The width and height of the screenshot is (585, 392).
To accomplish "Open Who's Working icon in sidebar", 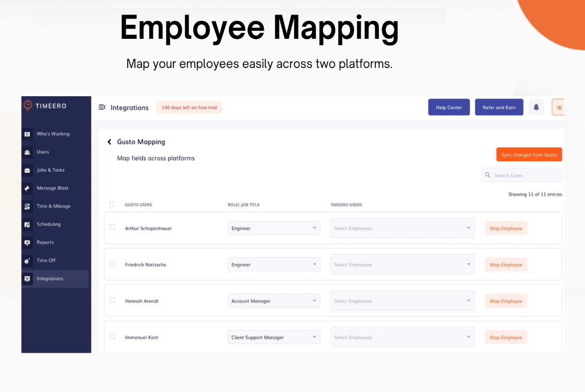I will tap(27, 134).
